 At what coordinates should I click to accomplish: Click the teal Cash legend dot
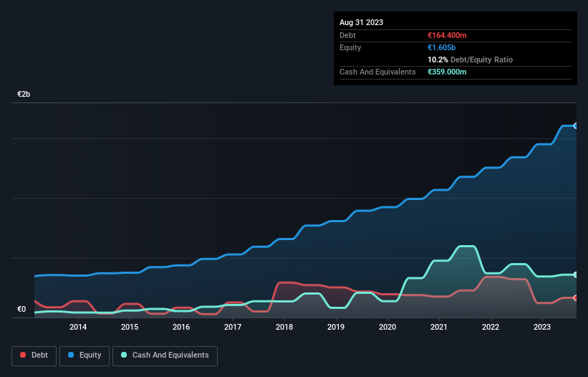(124, 355)
